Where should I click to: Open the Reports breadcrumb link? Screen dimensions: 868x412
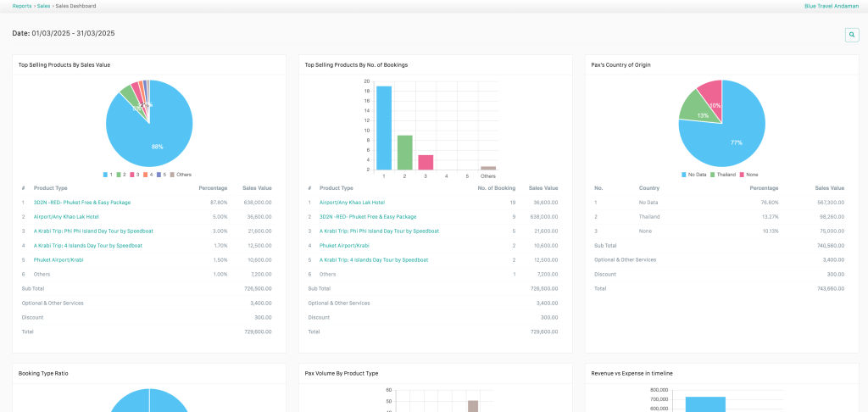[22, 6]
